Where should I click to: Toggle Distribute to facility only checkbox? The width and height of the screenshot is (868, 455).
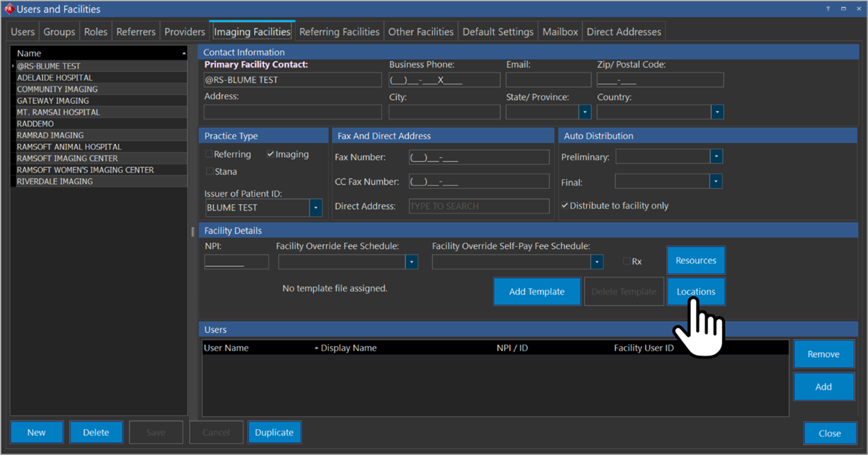pos(565,206)
